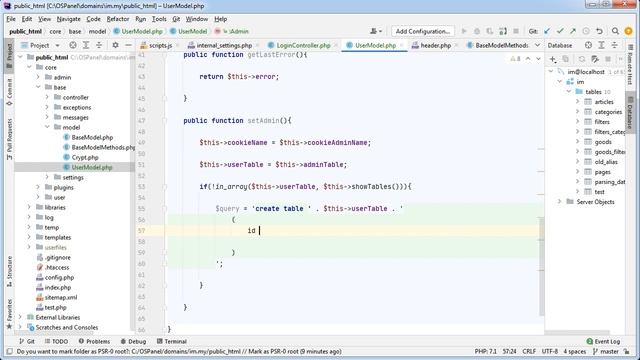Open user account dropdown icon in toolbar

click(x=376, y=31)
